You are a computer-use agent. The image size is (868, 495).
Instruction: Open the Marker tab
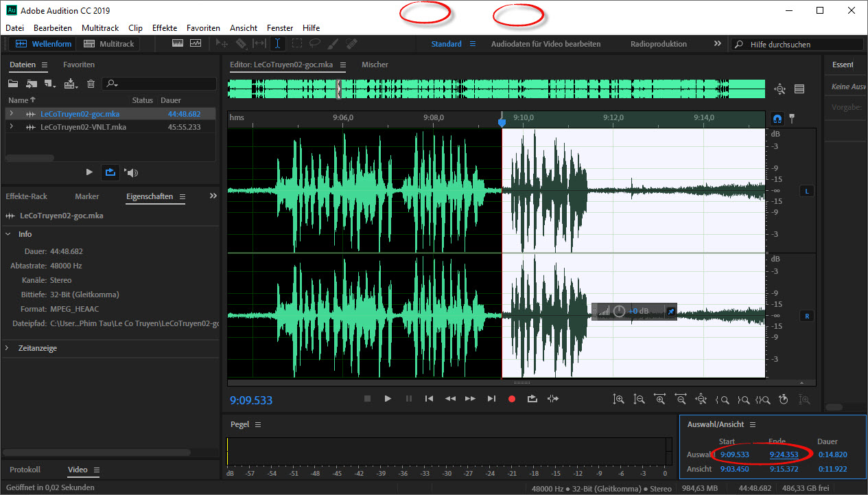pyautogui.click(x=87, y=196)
